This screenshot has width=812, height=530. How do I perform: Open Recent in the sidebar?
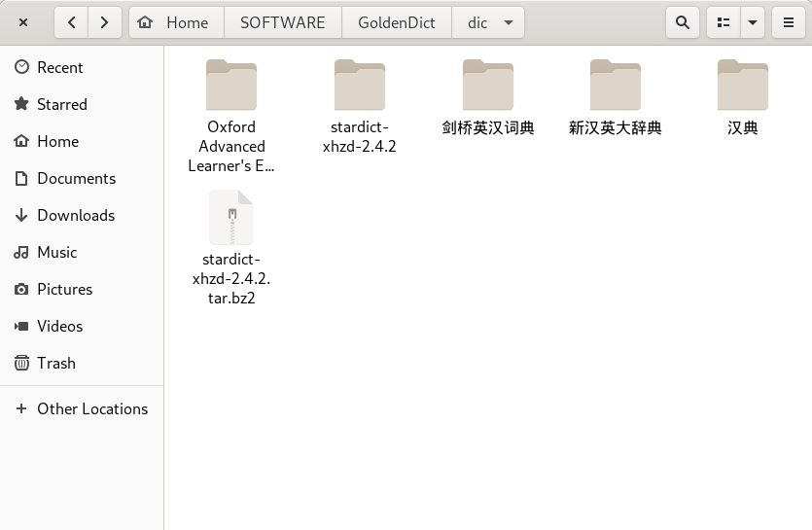pyautogui.click(x=82, y=67)
